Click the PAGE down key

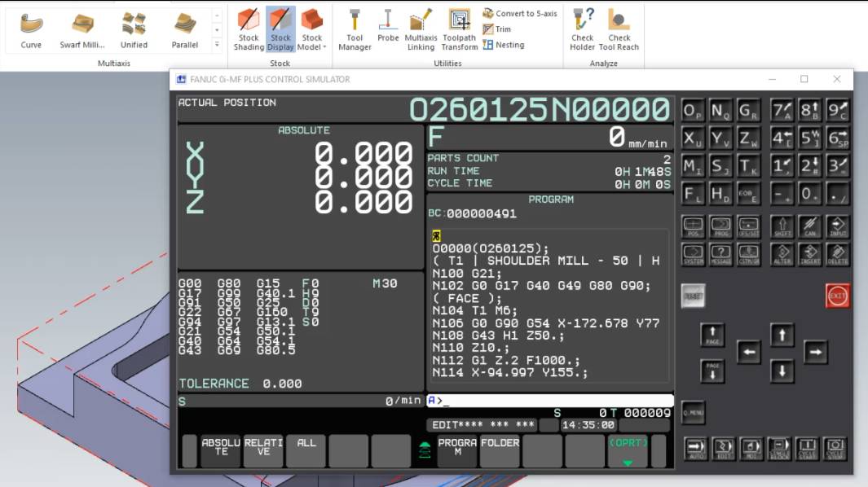click(x=712, y=371)
